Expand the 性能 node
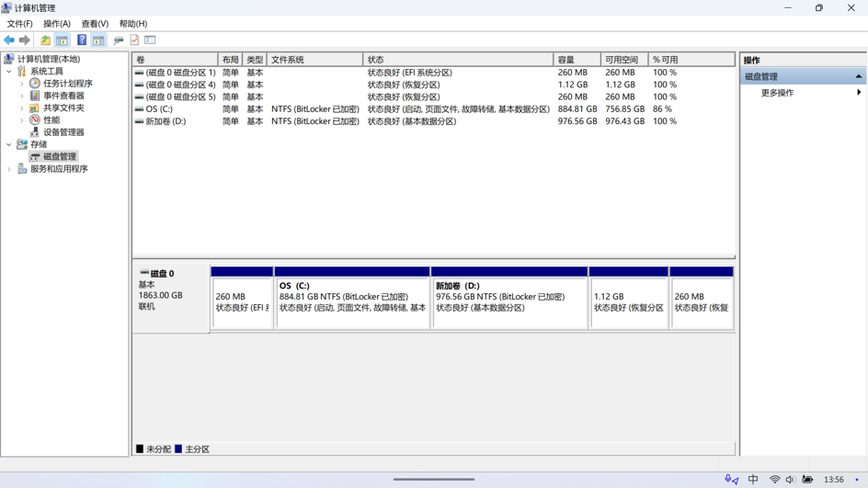868x488 pixels. 21,120
